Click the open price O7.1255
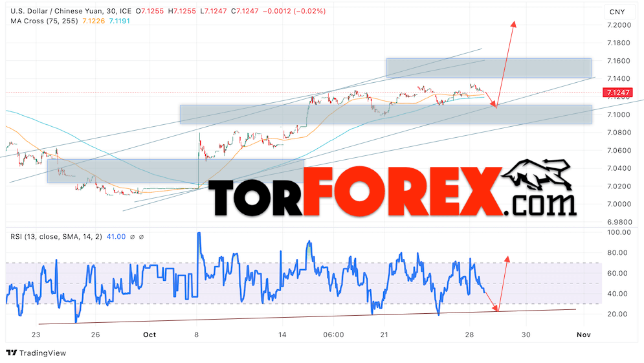Screen dimensions: 644x363 pos(150,11)
